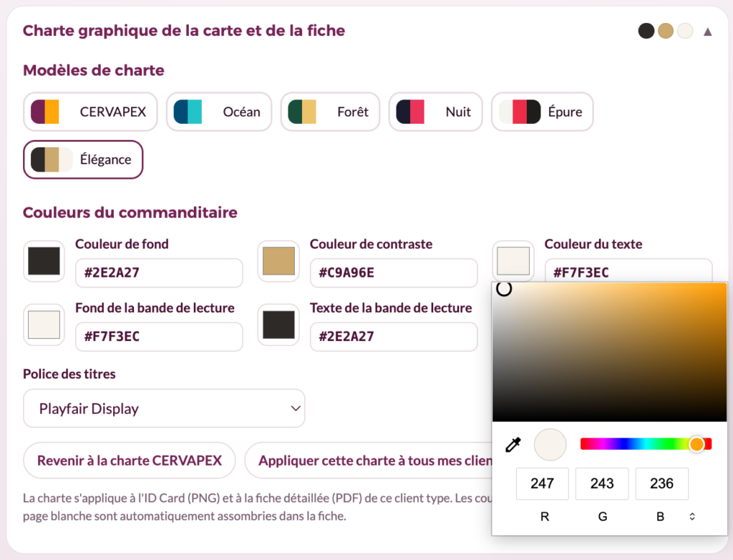This screenshot has height=560, width=733.
Task: Pick the Épure chart template
Action: coord(543,112)
